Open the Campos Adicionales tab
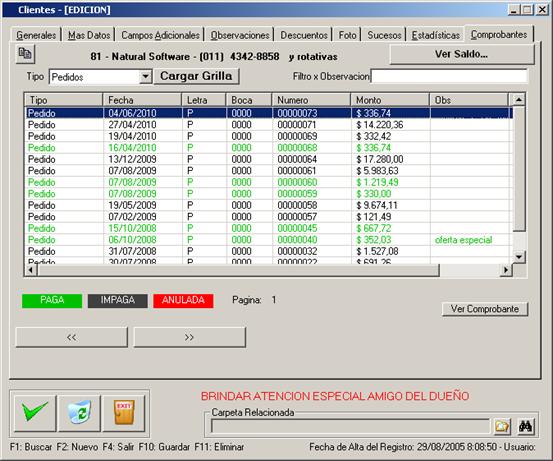This screenshot has width=553, height=461. pyautogui.click(x=160, y=35)
